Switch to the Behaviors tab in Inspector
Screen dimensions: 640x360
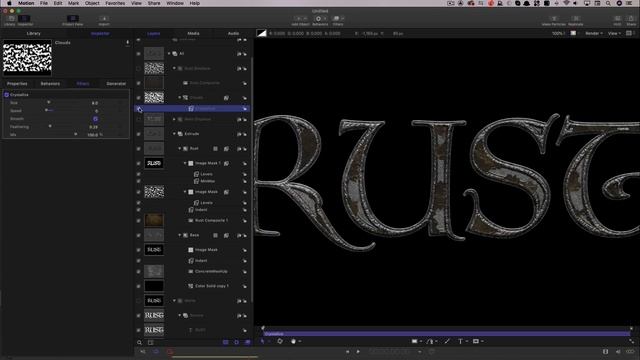coord(50,84)
